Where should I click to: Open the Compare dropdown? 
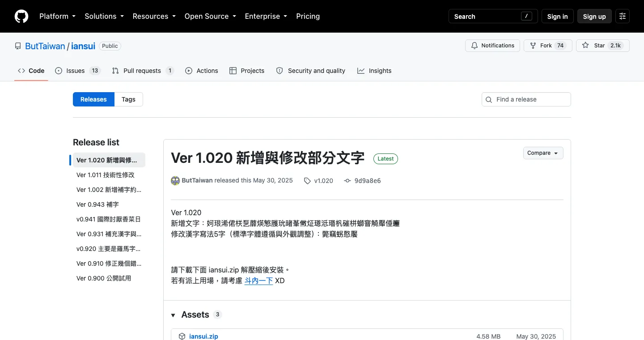543,153
